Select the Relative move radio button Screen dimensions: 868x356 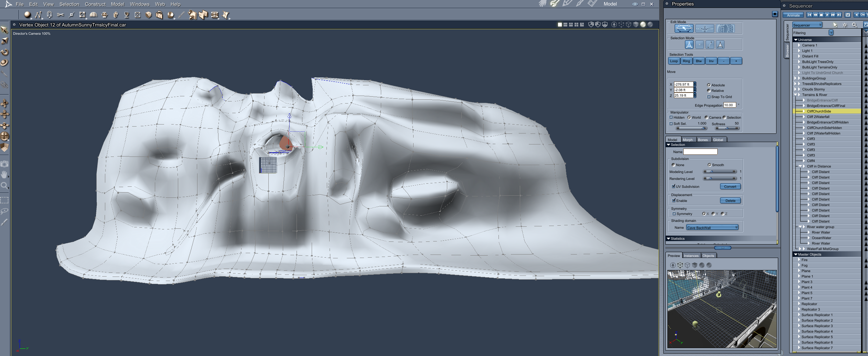pyautogui.click(x=709, y=90)
